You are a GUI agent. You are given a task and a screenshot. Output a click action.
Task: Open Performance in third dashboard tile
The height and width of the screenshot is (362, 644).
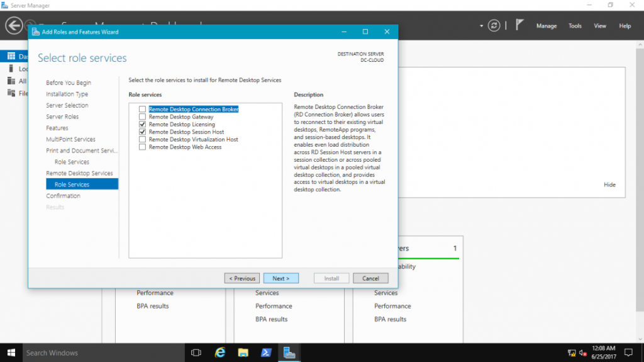pos(392,306)
